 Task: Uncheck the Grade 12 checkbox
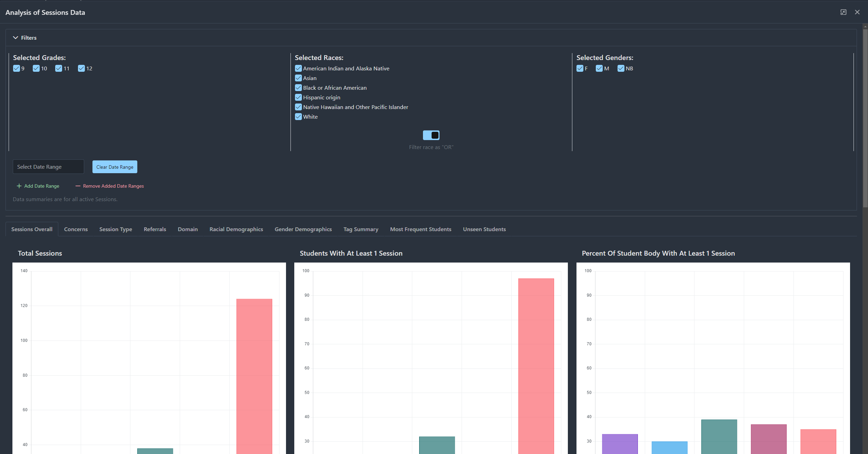tap(81, 68)
